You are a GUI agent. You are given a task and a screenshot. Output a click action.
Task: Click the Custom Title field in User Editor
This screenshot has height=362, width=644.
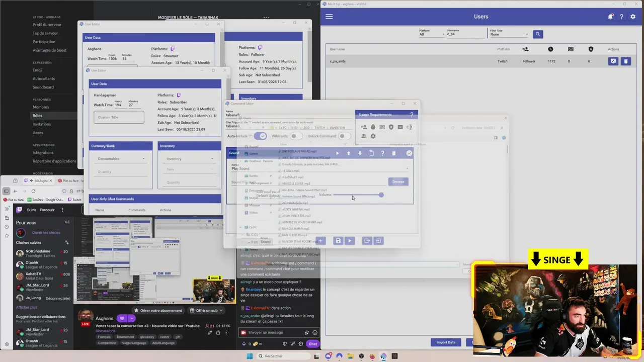coord(119,117)
